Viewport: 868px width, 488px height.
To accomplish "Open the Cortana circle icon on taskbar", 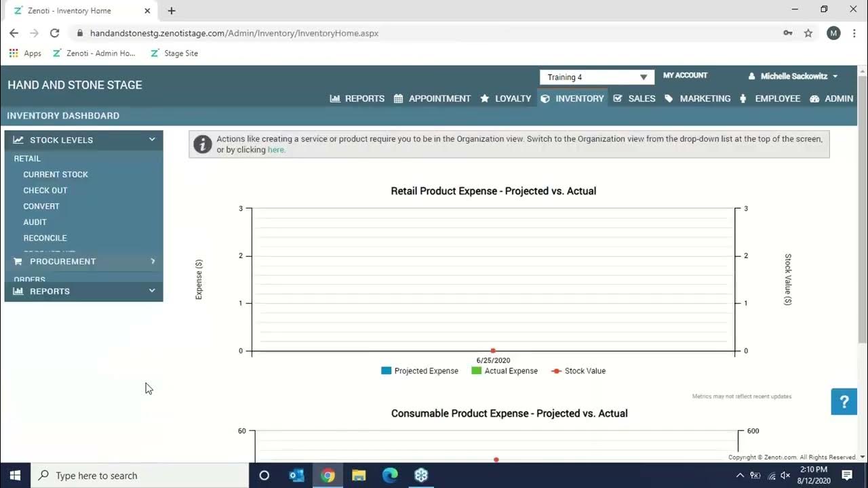I will click(264, 475).
